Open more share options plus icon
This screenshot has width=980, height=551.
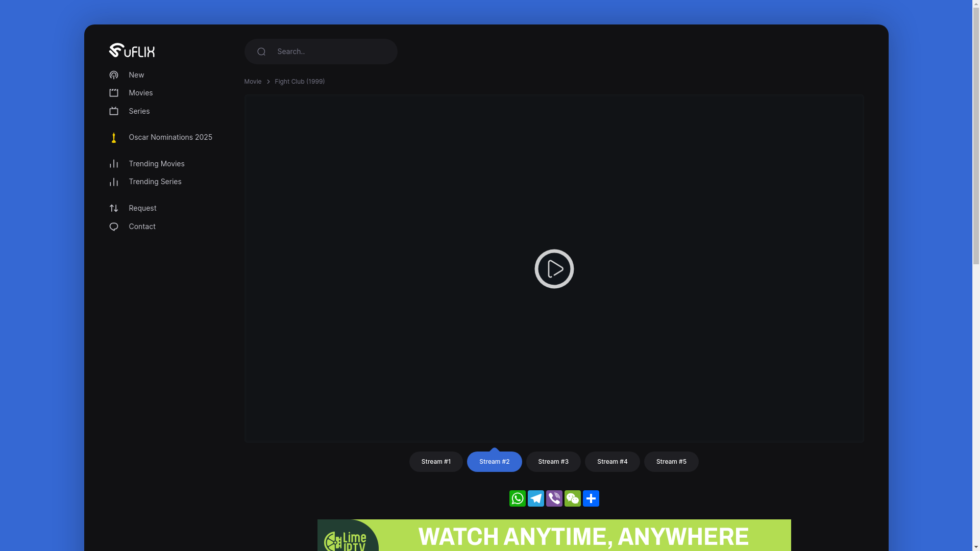(x=591, y=498)
